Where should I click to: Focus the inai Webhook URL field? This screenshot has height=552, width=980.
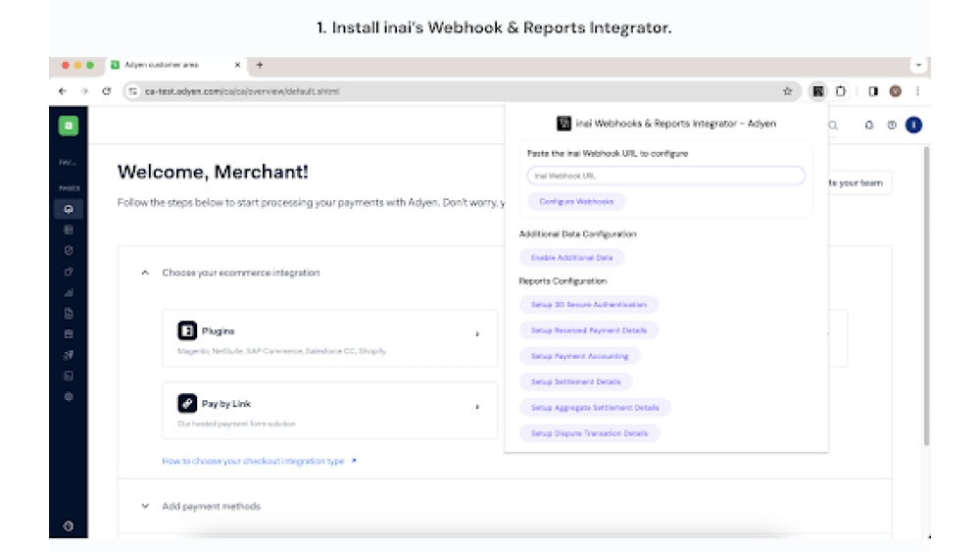tap(665, 176)
